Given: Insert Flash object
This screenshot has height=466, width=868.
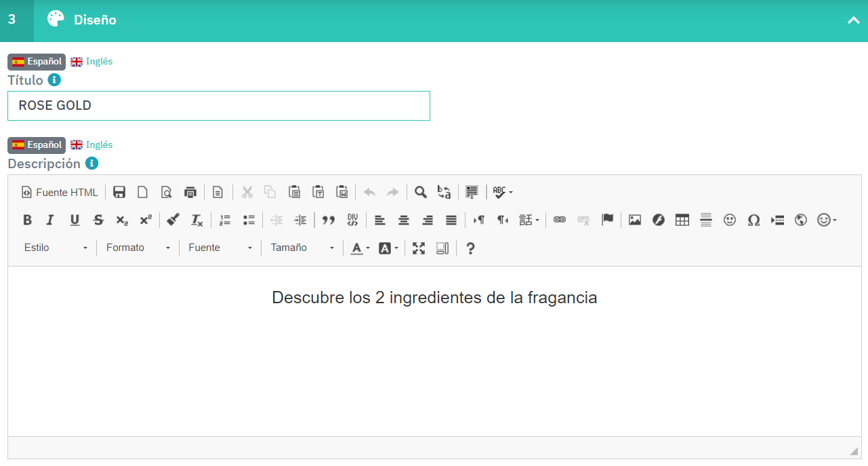Looking at the screenshot, I should tap(659, 220).
